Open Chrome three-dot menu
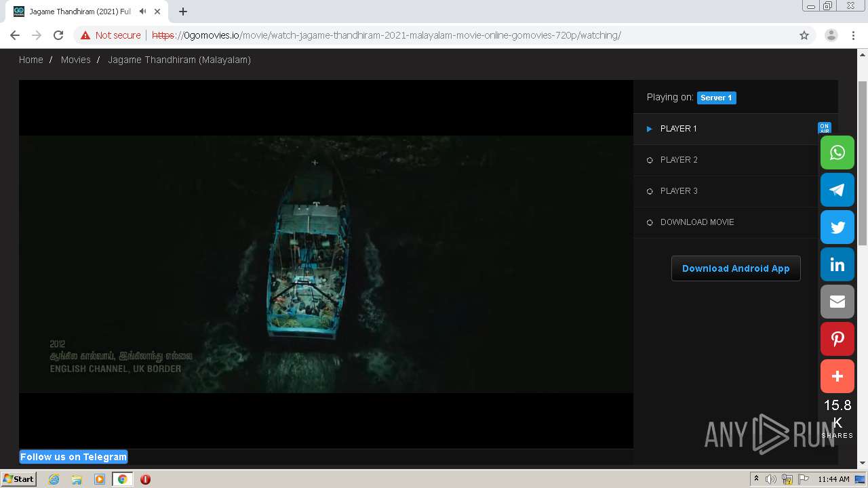This screenshot has width=868, height=488. point(854,35)
